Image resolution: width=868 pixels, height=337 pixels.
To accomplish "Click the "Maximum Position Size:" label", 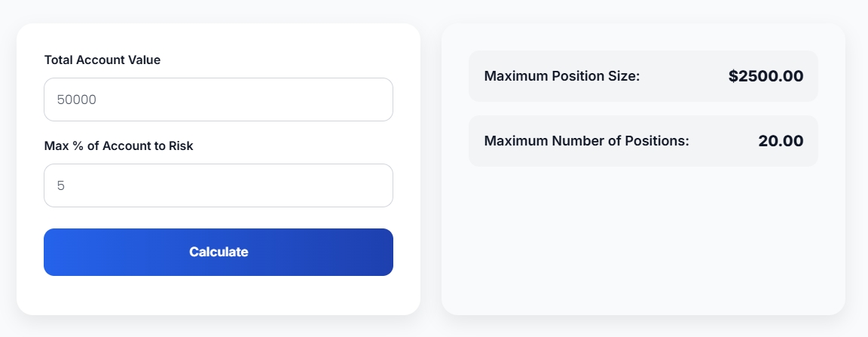I will (x=562, y=76).
